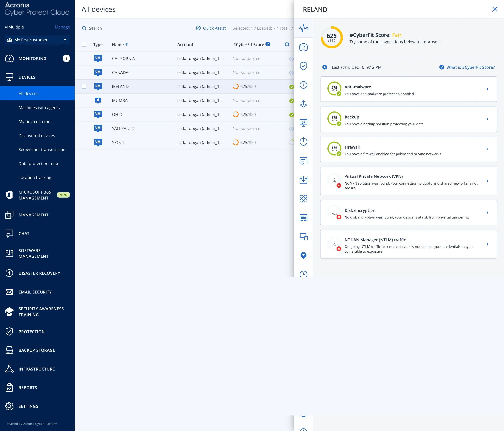
Task: Open DISASTER RECOVERY menu
Action: [37, 273]
